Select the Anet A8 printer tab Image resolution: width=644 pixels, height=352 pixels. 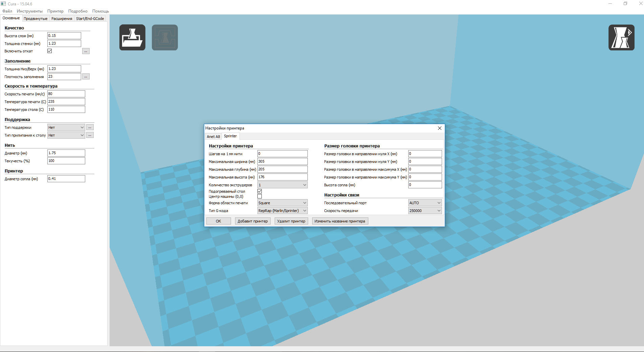click(213, 137)
